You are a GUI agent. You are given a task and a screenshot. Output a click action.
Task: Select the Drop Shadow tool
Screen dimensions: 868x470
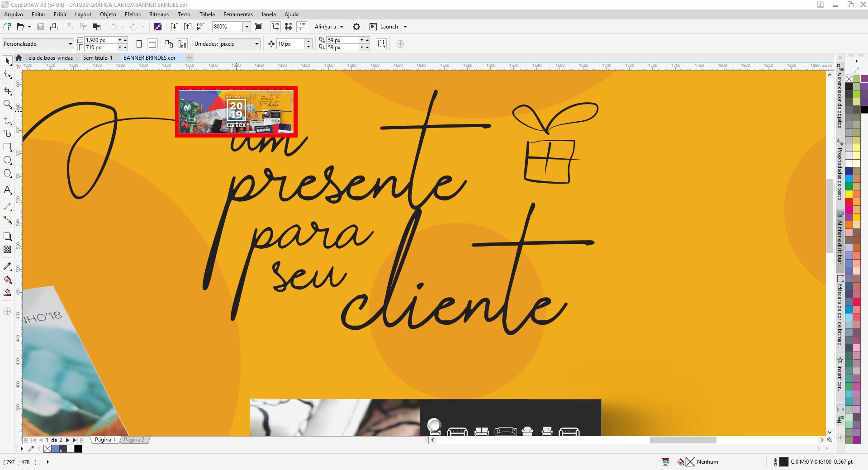7,236
